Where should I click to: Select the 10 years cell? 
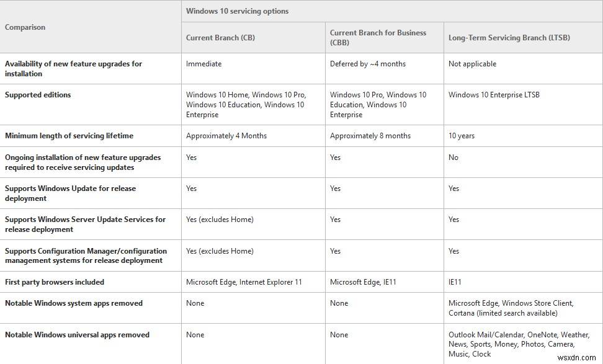[462, 136]
